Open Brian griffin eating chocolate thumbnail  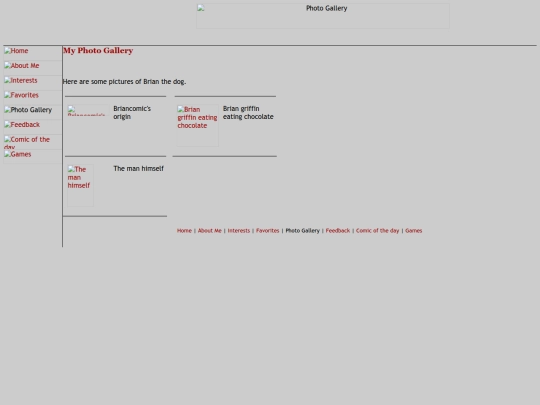(198, 126)
